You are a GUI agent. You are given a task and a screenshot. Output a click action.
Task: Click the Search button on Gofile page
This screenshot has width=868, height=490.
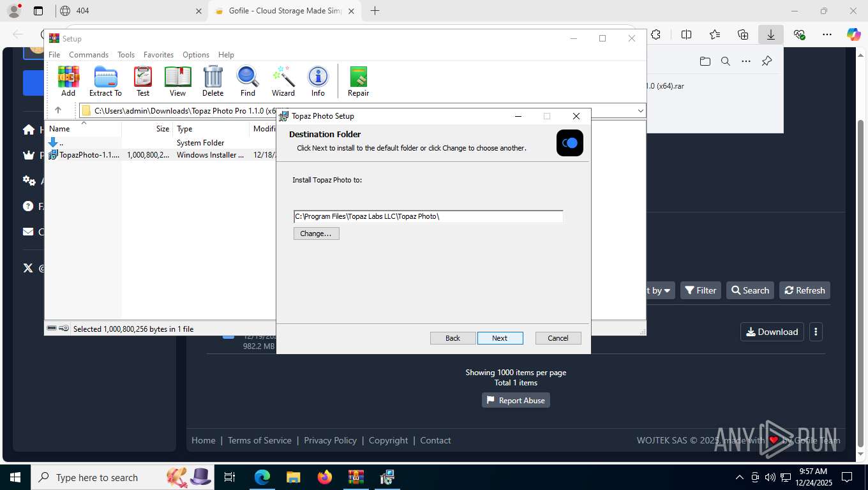point(750,290)
